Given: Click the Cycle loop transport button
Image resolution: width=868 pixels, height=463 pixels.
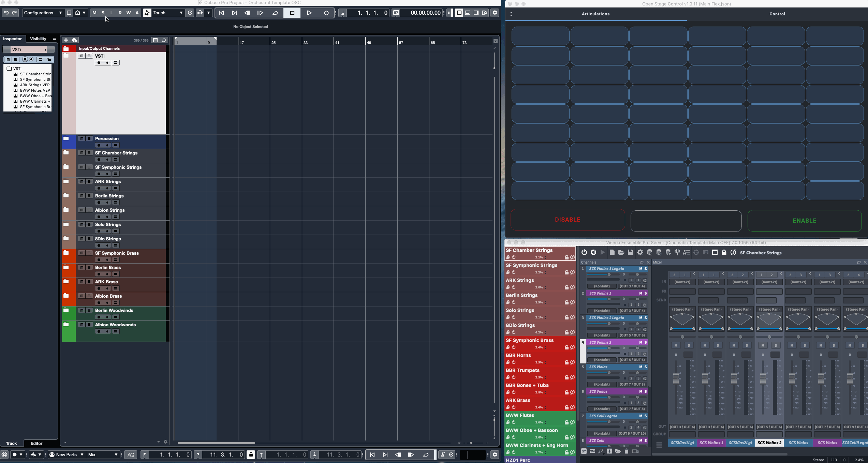Looking at the screenshot, I should click(275, 13).
